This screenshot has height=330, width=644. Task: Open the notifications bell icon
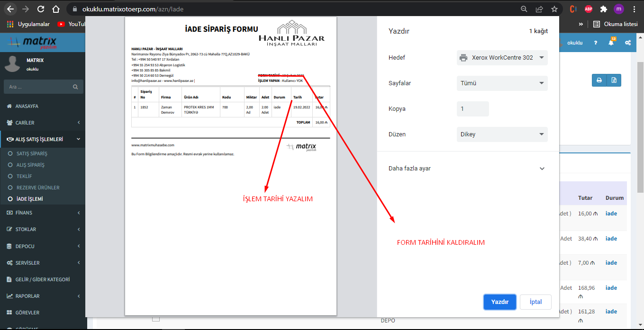tap(611, 43)
